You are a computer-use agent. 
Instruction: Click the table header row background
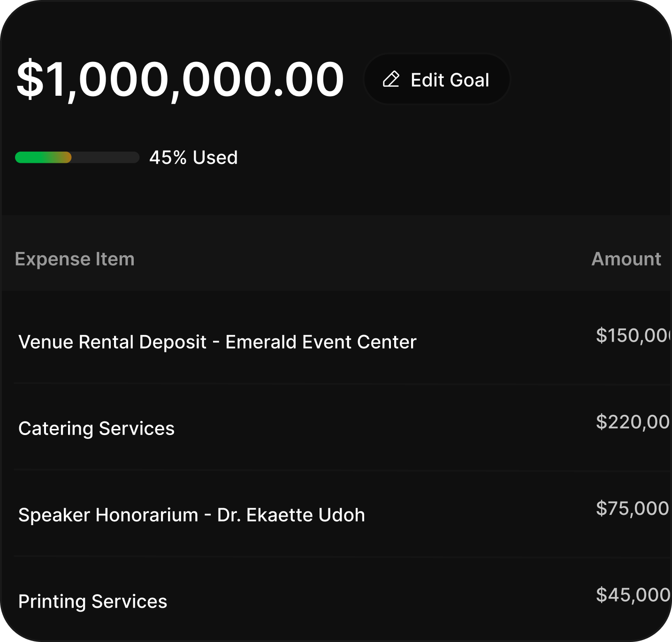336,253
